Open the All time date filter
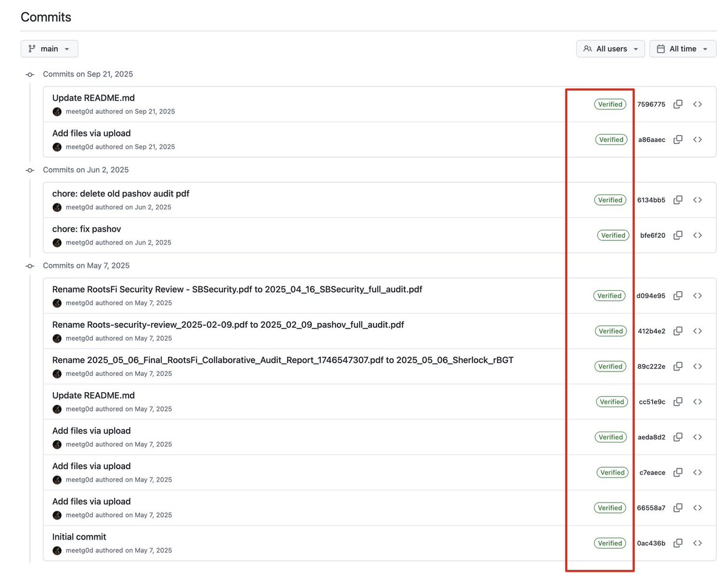 pos(682,49)
